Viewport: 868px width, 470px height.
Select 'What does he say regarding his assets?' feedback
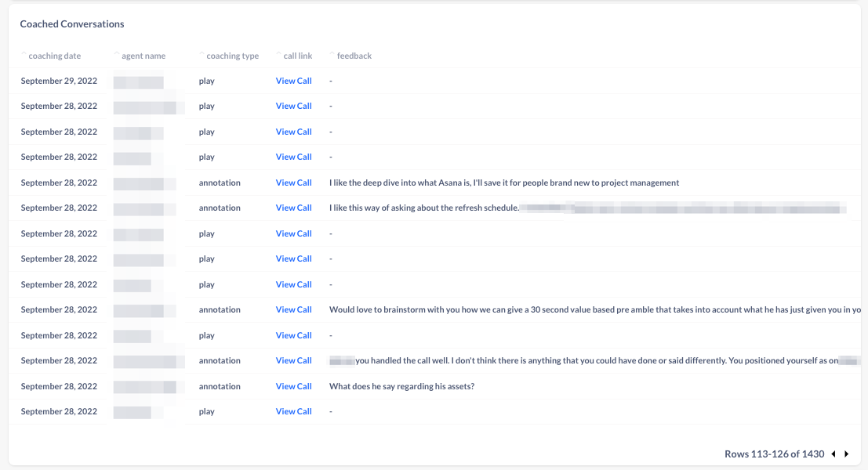[401, 386]
